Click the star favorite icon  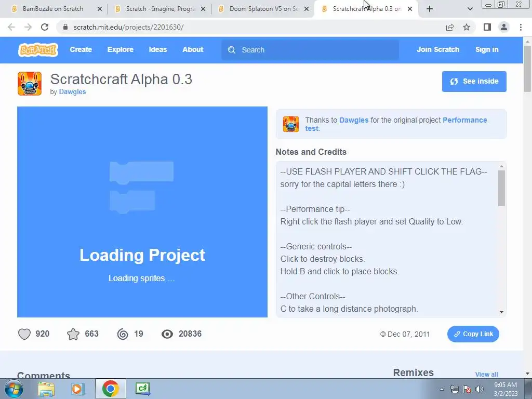[x=73, y=334]
